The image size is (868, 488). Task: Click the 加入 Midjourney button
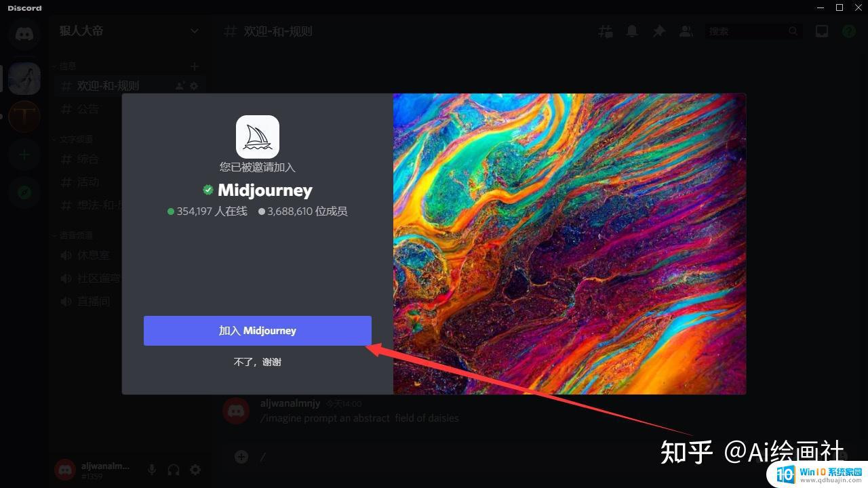coord(258,331)
